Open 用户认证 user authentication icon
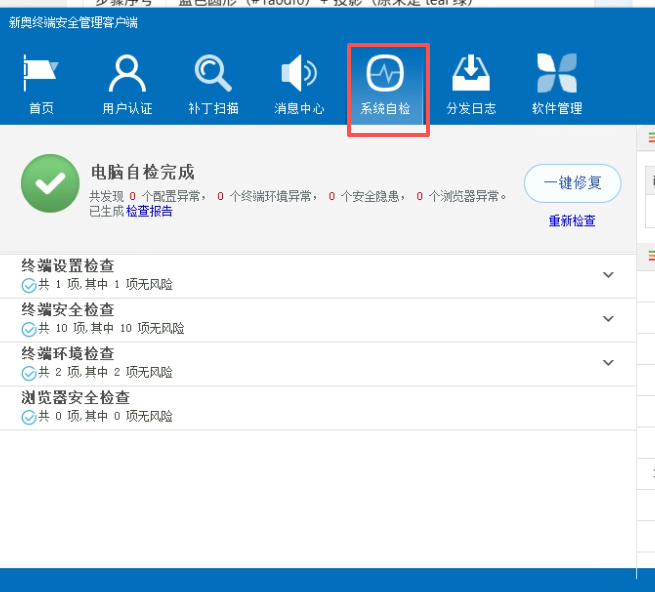The width and height of the screenshot is (655, 592). pos(127,73)
